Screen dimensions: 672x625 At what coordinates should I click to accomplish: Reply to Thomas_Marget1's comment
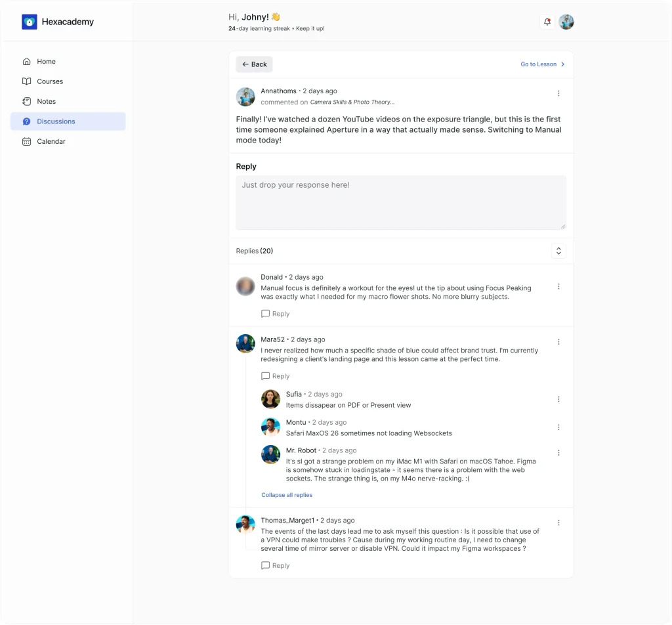(275, 565)
